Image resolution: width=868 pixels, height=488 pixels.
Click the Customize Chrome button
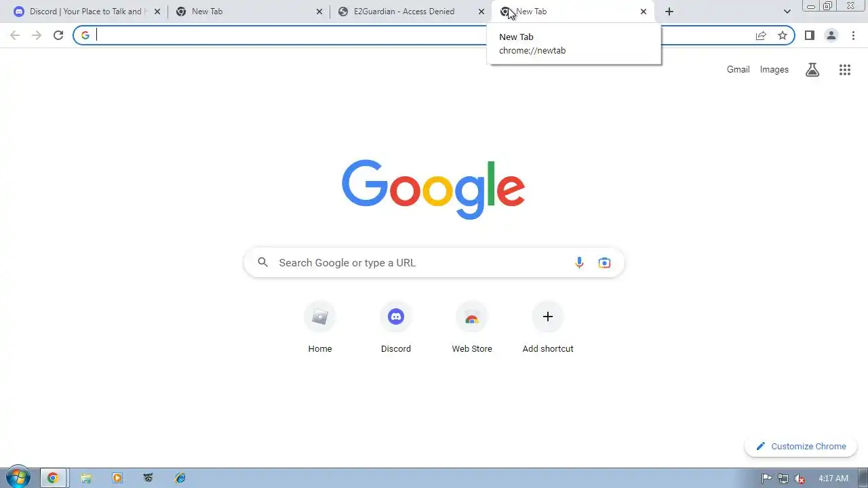tap(801, 446)
